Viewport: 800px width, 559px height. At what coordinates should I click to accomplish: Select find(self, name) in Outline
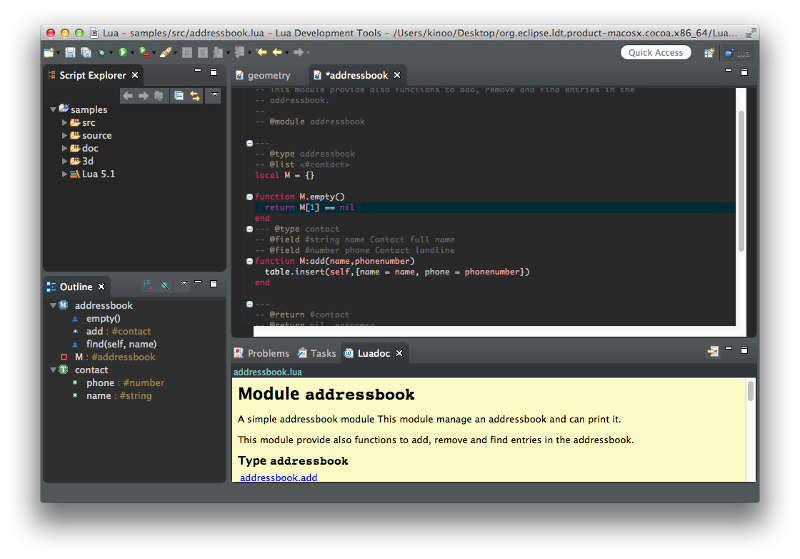coord(121,344)
